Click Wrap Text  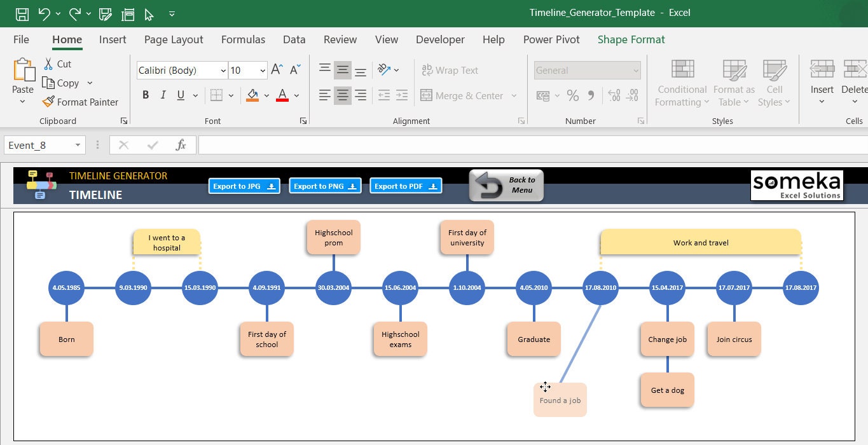450,71
